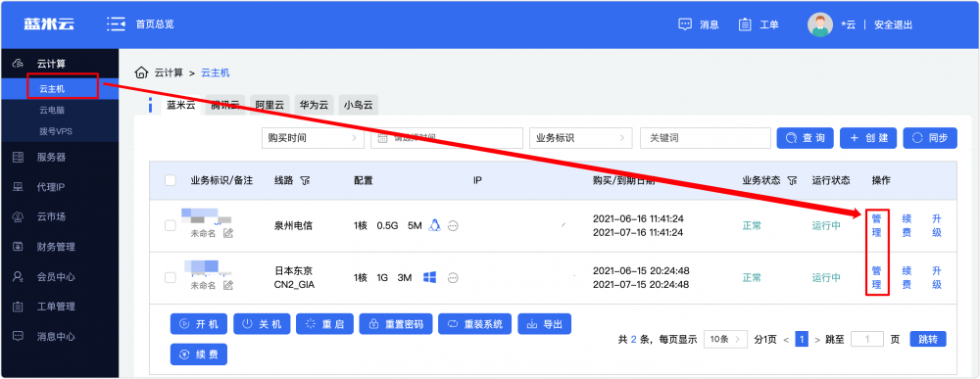Click the user avatar picture

pyautogui.click(x=819, y=24)
